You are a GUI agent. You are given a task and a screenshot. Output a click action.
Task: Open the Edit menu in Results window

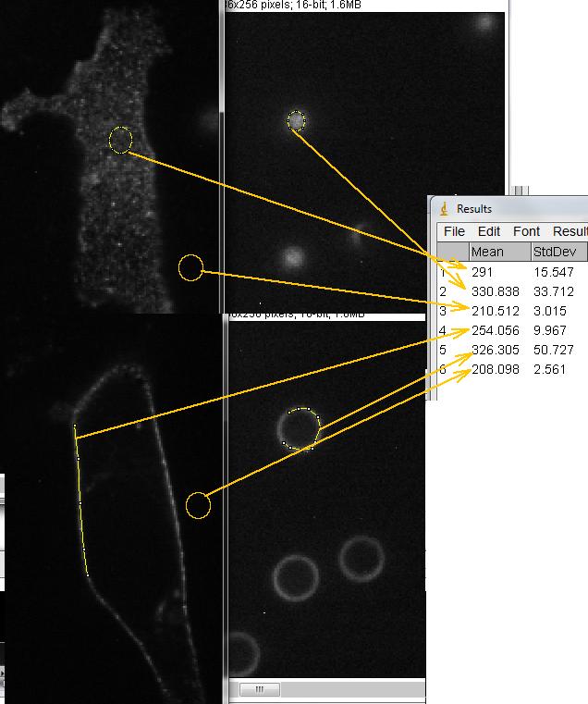(489, 231)
